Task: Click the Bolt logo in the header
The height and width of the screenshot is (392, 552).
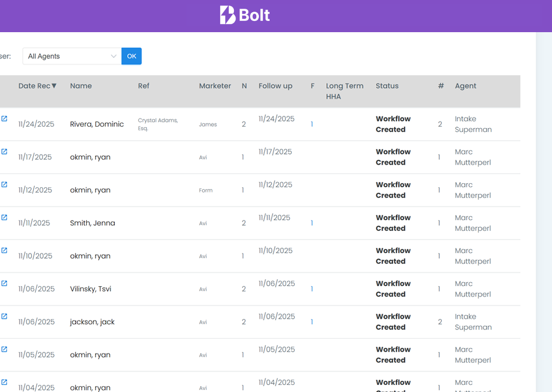Action: [244, 15]
